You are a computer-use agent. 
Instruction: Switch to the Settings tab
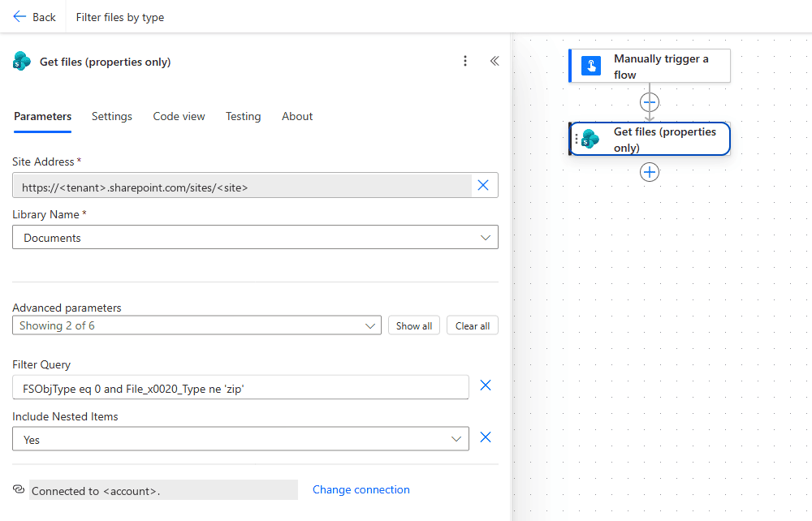[112, 116]
